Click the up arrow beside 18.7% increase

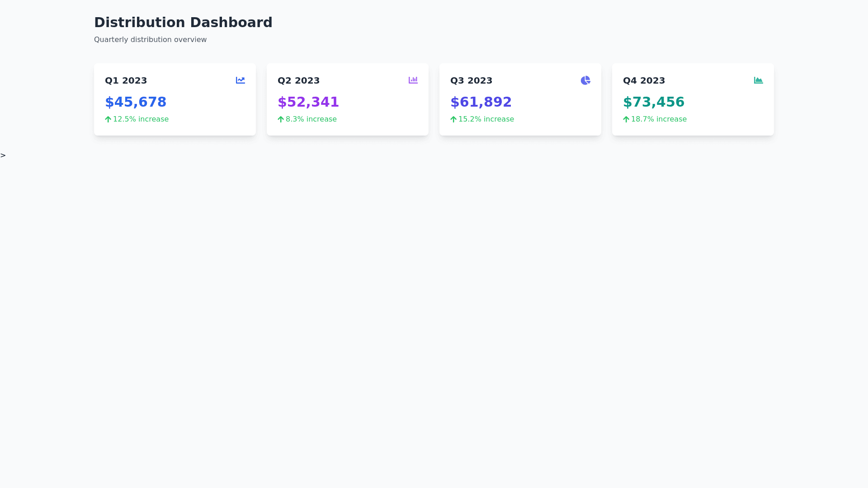tap(626, 119)
